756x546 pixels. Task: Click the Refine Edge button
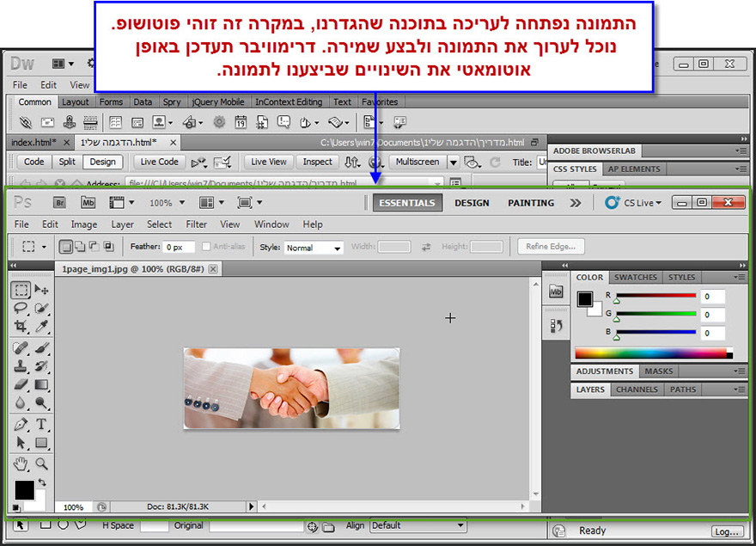pos(551,246)
